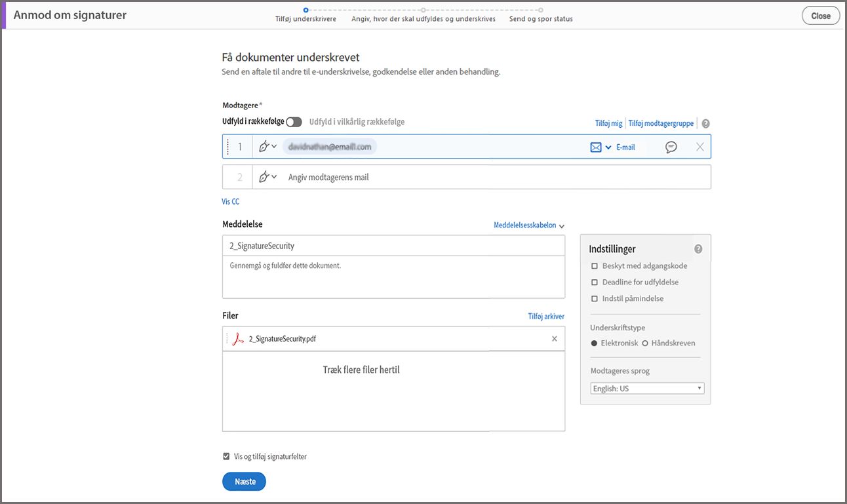Click the envelope E-mail authentication icon

(595, 147)
